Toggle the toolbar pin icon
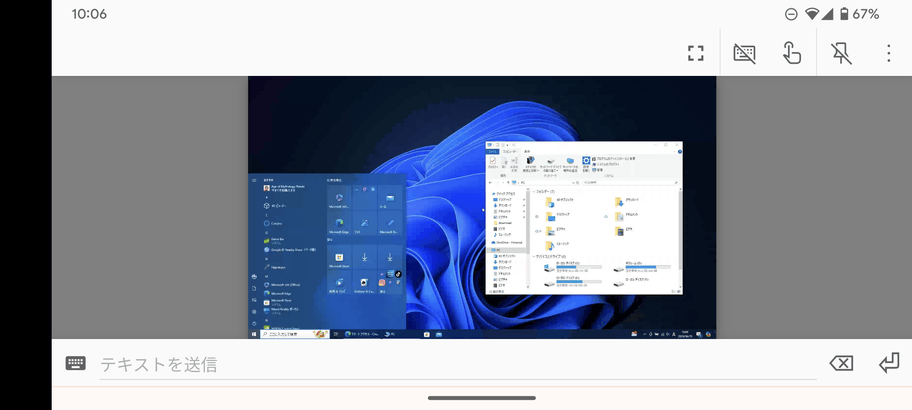 pyautogui.click(x=841, y=54)
